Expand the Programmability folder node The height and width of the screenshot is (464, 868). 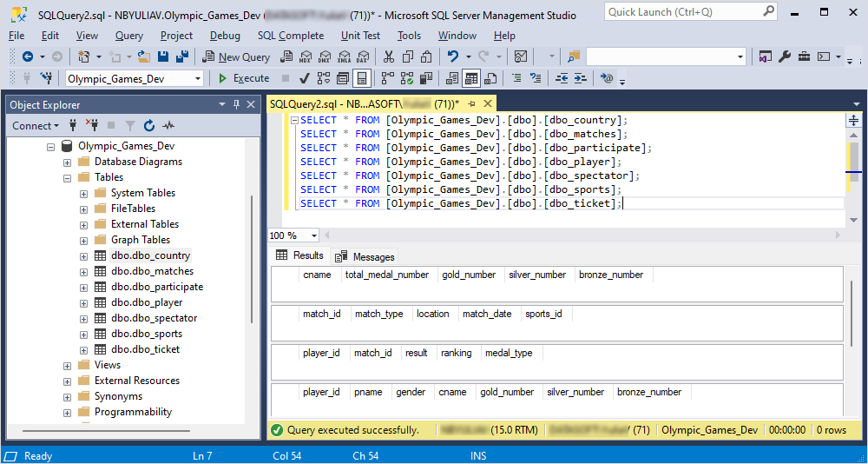[x=67, y=413]
